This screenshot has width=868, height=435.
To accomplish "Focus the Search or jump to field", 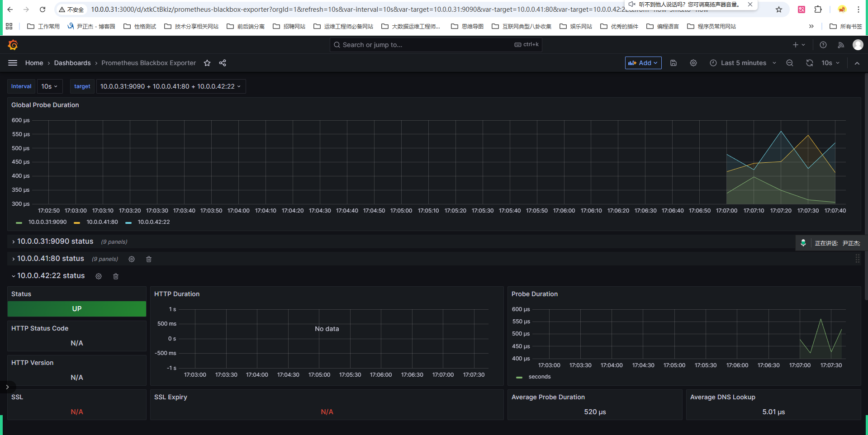I will 436,45.
